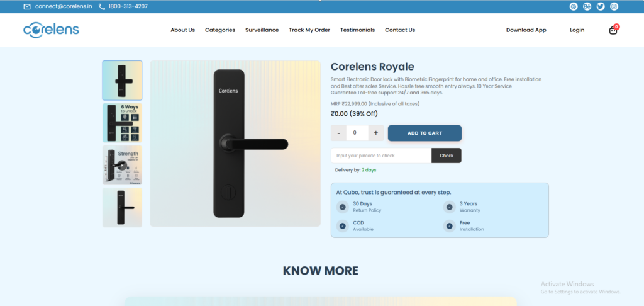This screenshot has height=306, width=644.
Task: Click checkmark icon beside Free Installation
Action: [x=449, y=226]
